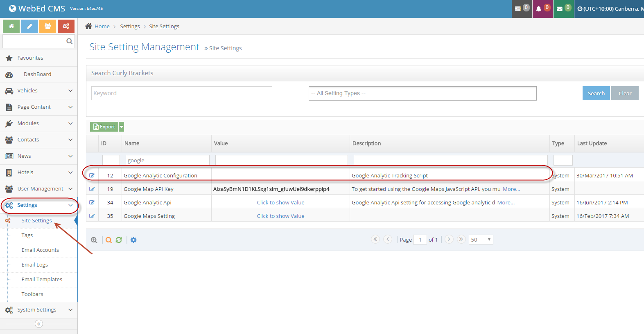Open the bell alerts notification icon
The height and width of the screenshot is (334, 644).
pos(542,9)
